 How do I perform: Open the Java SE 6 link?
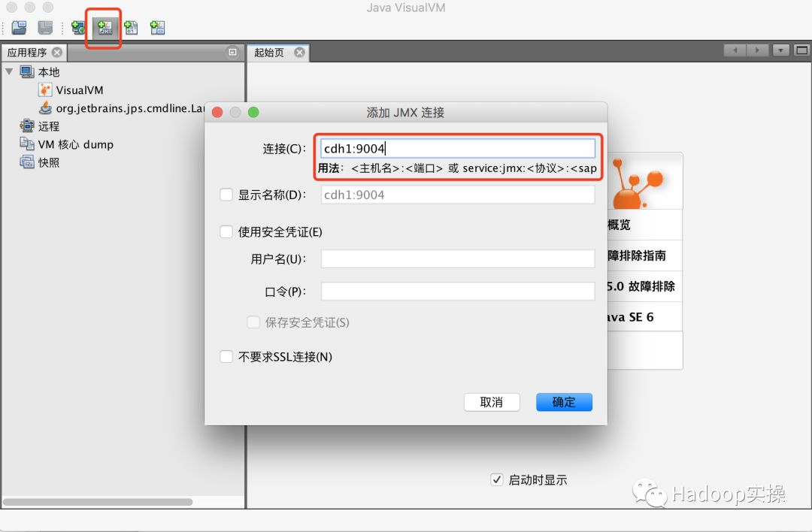[x=631, y=316]
